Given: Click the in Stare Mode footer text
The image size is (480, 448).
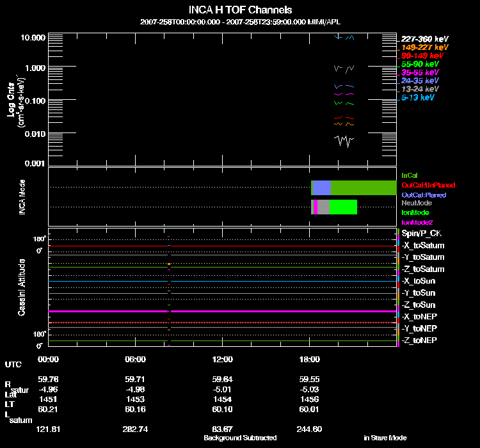Looking at the screenshot, I should coord(385,438).
